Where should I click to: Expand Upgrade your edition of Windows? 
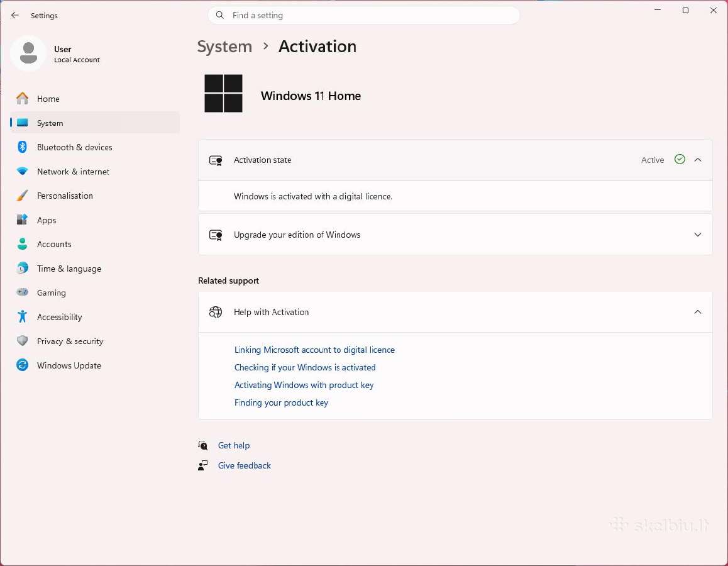point(697,235)
